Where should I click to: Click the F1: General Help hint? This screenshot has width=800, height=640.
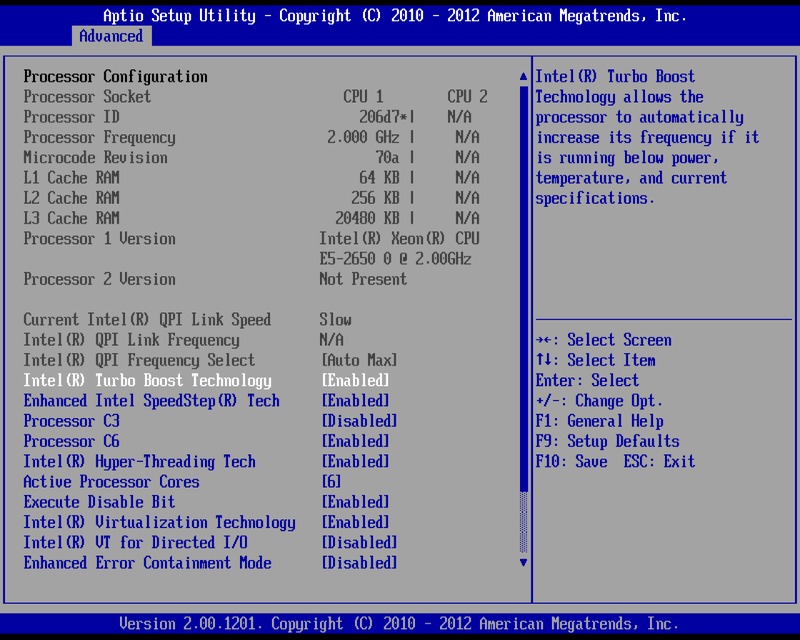(x=599, y=421)
